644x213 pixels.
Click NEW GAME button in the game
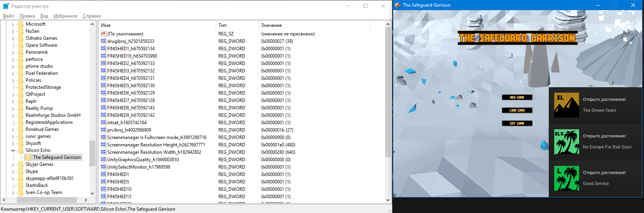[x=517, y=97]
